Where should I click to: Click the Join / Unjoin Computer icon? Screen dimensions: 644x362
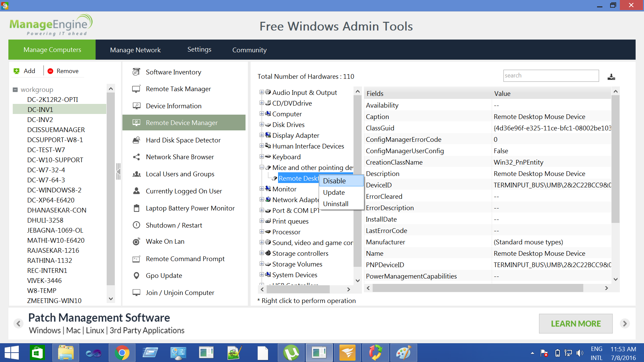[136, 293]
